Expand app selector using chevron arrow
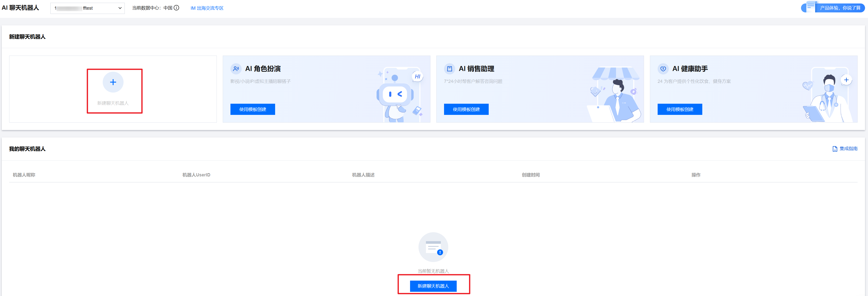This screenshot has height=296, width=868. click(x=120, y=8)
